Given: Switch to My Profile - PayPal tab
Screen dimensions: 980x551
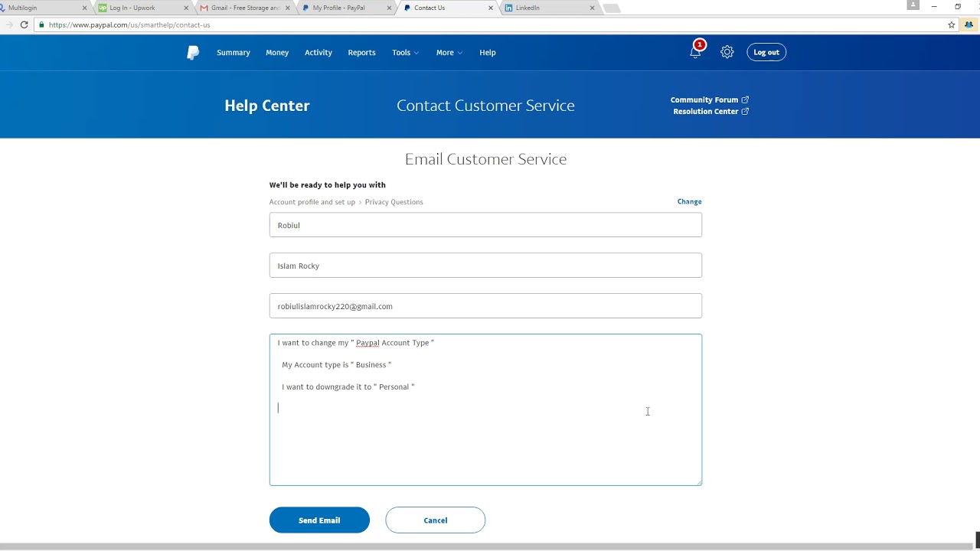Looking at the screenshot, I should 345,8.
